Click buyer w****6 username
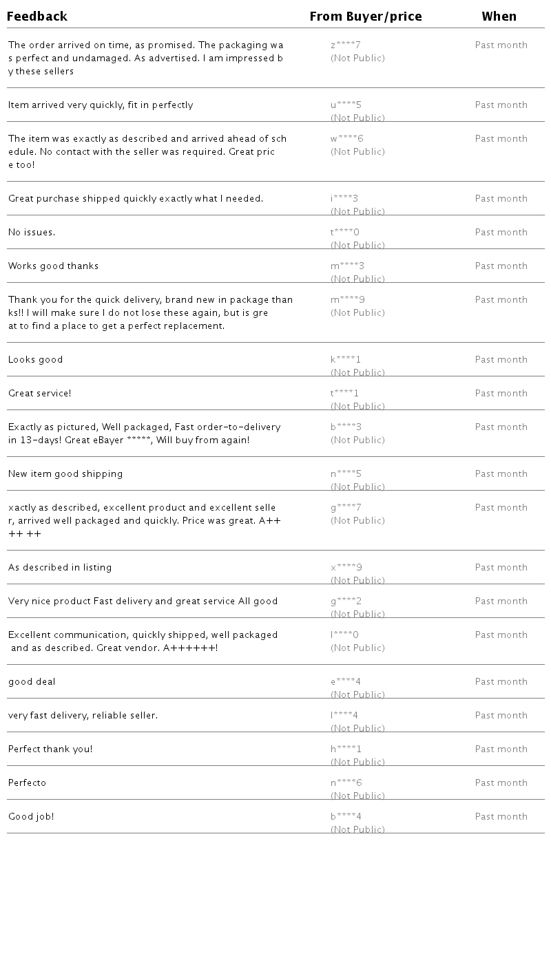The width and height of the screenshot is (551, 980). click(x=346, y=139)
